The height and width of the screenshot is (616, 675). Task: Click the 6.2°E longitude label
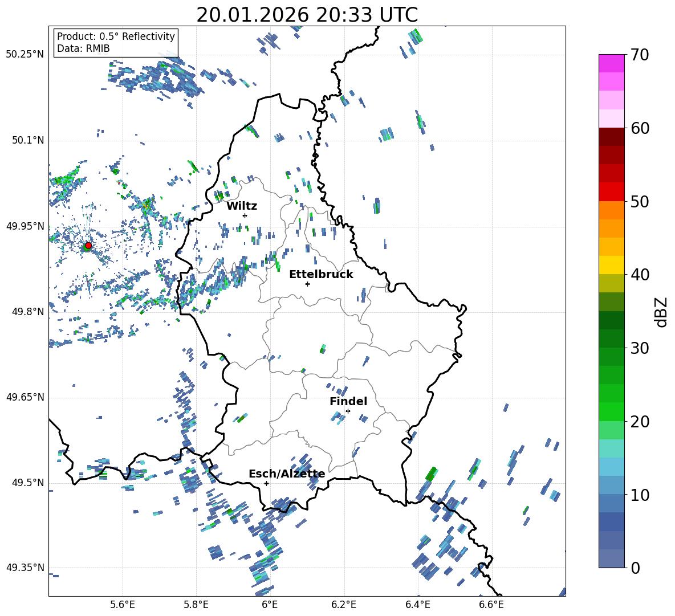tap(344, 605)
